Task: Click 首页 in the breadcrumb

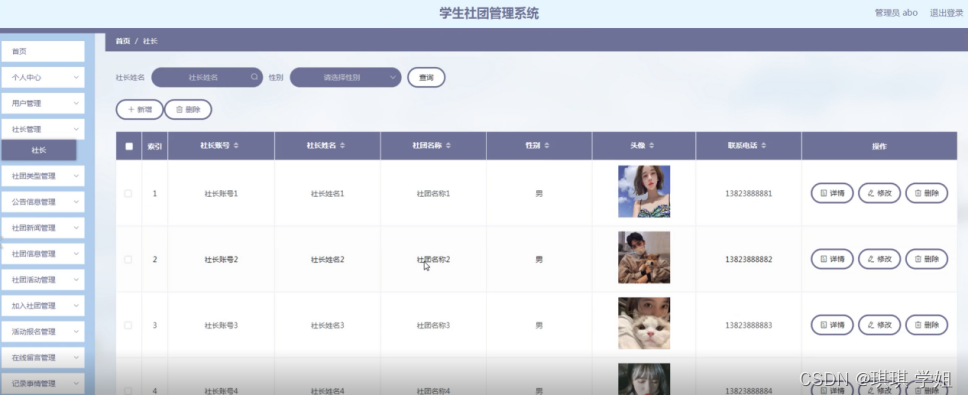Action: [x=123, y=41]
